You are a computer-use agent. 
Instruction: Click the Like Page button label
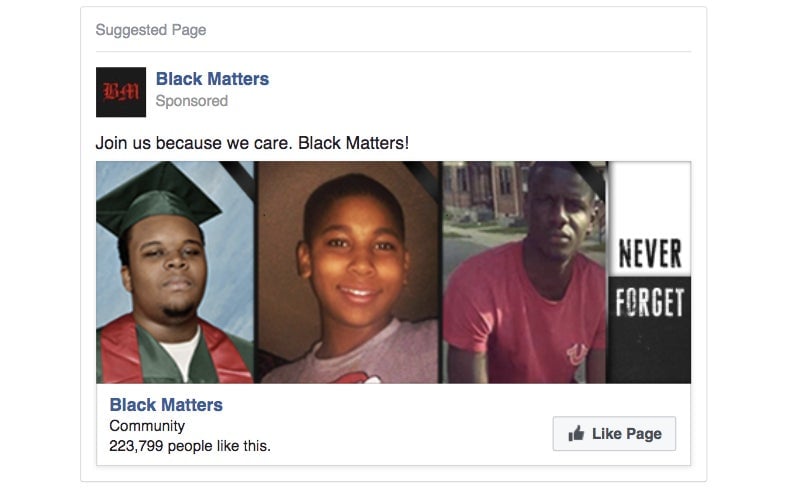coord(626,434)
